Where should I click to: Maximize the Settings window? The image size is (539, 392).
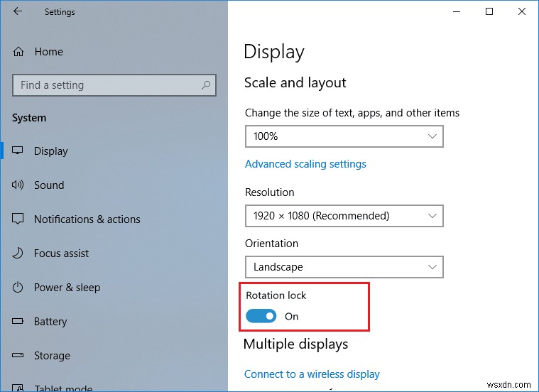point(489,11)
